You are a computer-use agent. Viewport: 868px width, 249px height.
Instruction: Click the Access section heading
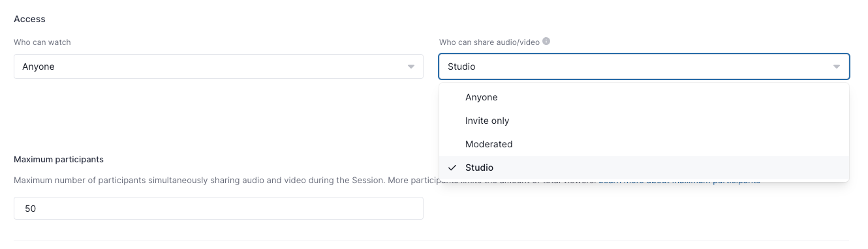(30, 19)
